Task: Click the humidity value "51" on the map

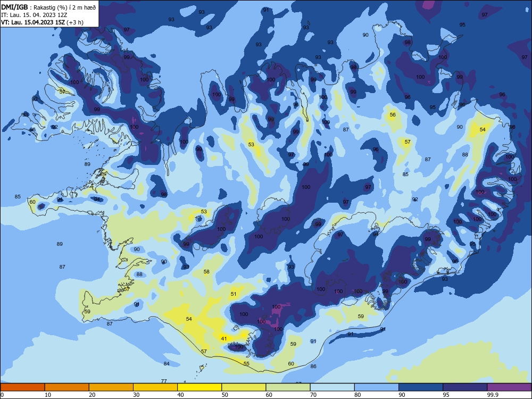Action: coord(234,294)
